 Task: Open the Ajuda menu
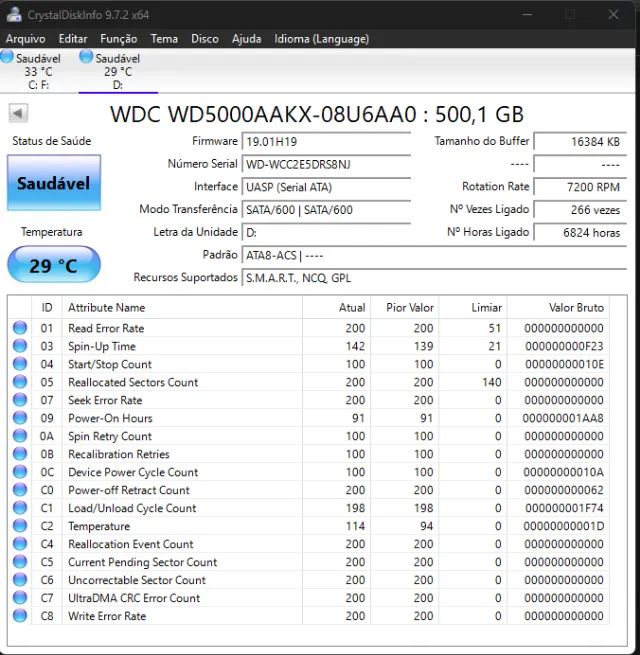(246, 39)
